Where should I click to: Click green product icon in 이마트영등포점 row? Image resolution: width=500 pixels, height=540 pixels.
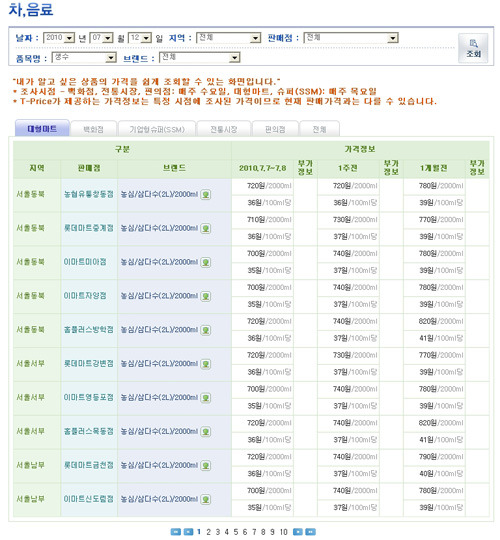206,398
